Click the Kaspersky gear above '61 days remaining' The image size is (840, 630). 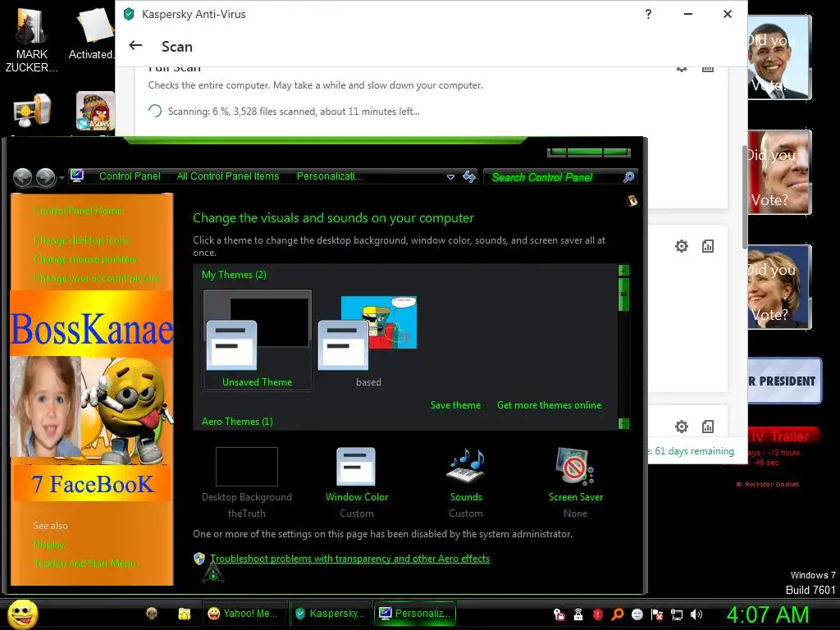[682, 427]
